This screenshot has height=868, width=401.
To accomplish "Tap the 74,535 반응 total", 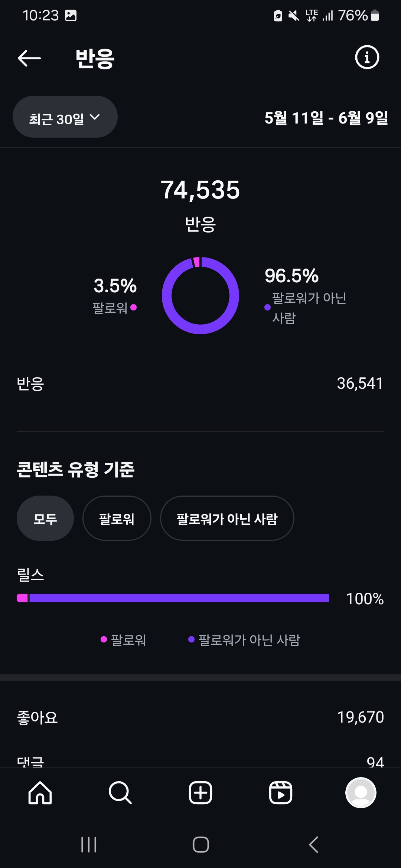I will coord(200,190).
